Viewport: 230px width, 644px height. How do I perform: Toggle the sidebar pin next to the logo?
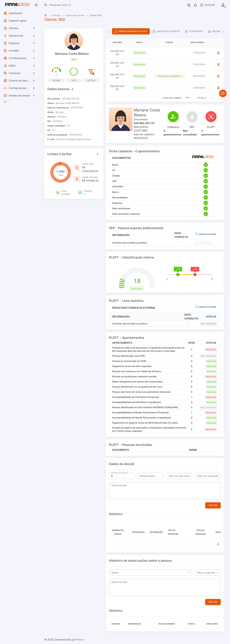pos(36,5)
